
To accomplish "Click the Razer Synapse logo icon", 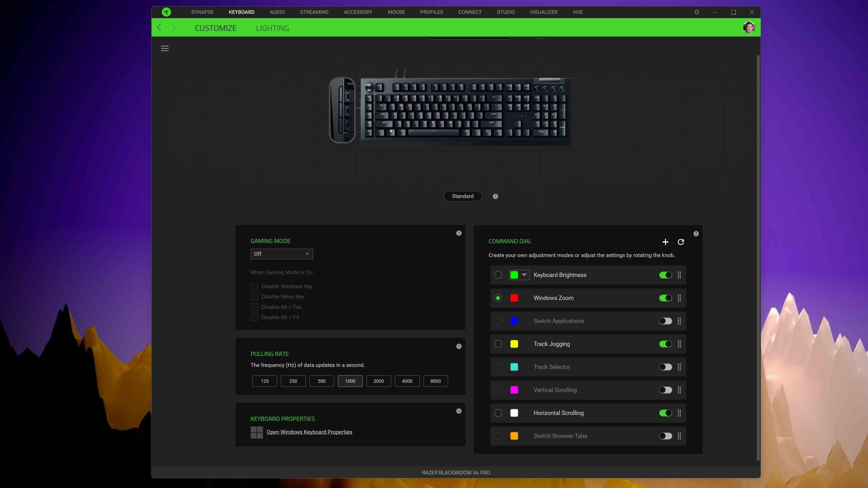I will tap(166, 11).
